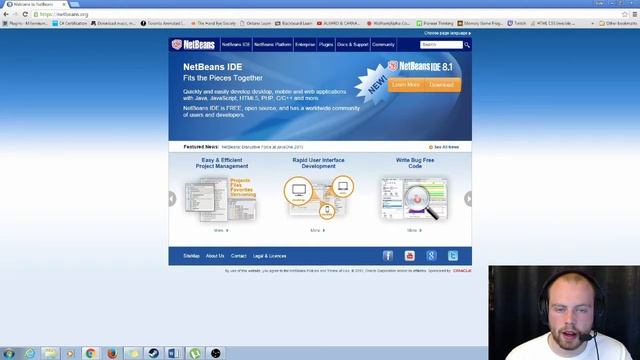Open the Enterprise nav item
The width and height of the screenshot is (640, 360).
(305, 44)
